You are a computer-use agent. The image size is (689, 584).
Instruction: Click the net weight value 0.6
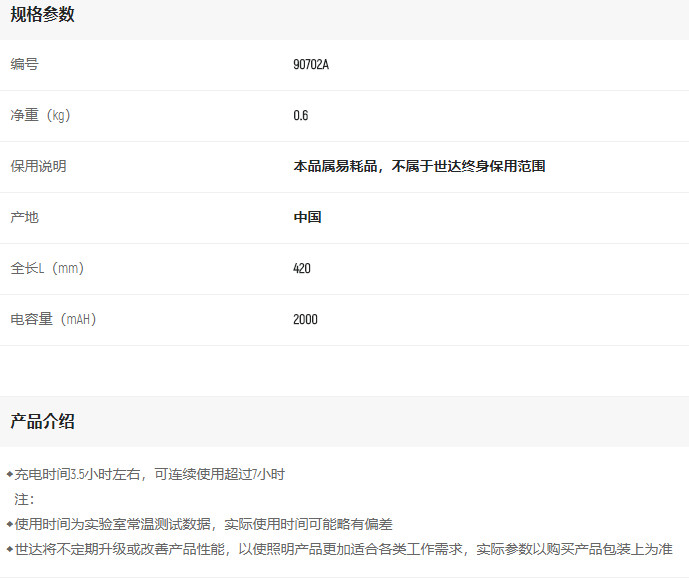(x=300, y=116)
